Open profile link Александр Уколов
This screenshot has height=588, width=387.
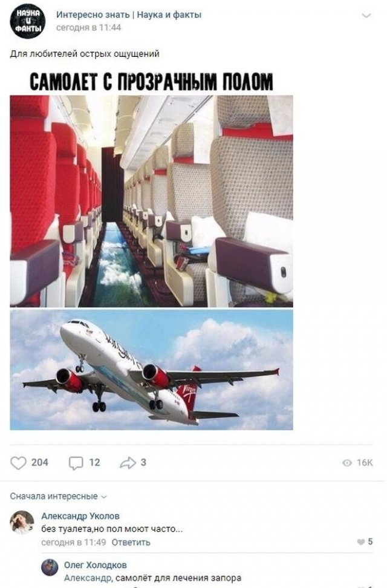coord(80,516)
